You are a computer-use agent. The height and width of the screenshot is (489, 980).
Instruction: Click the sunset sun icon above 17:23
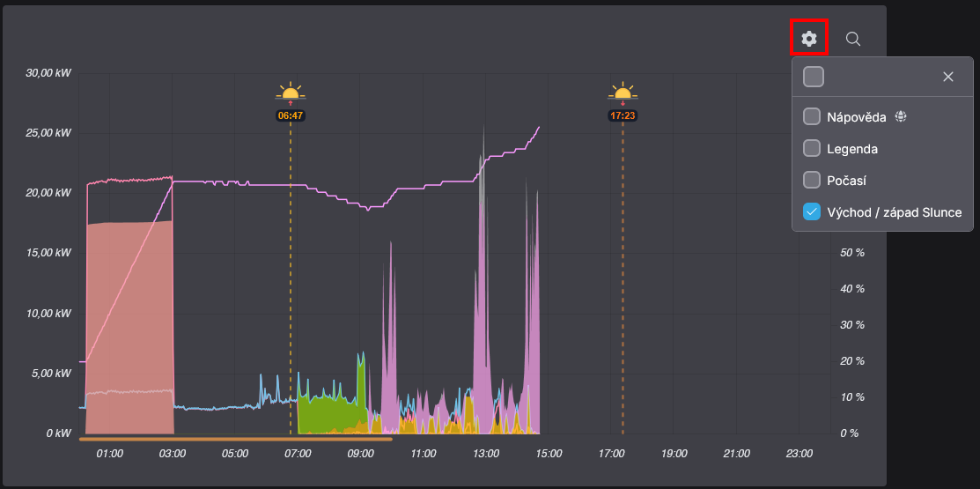[623, 92]
